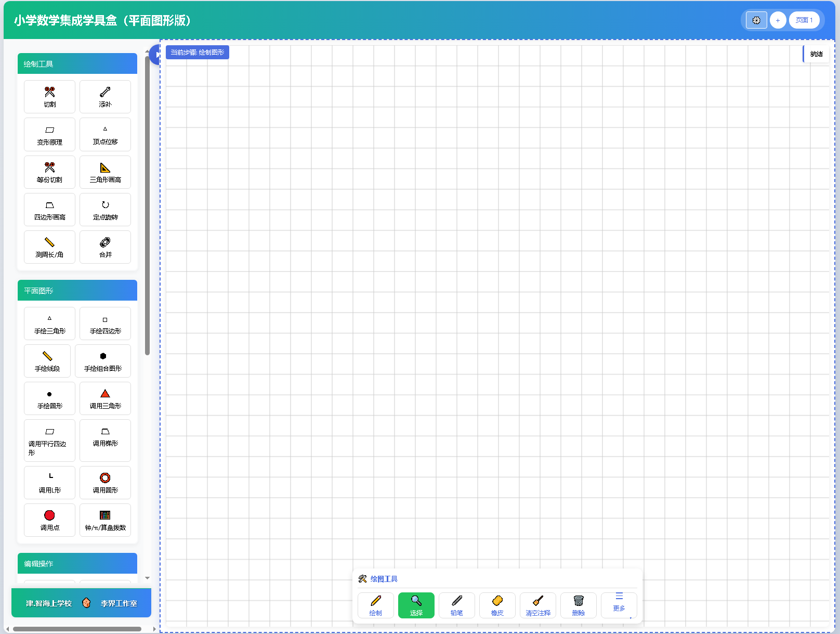Click the 铅笔 pencil tool
The height and width of the screenshot is (634, 840).
[457, 605]
